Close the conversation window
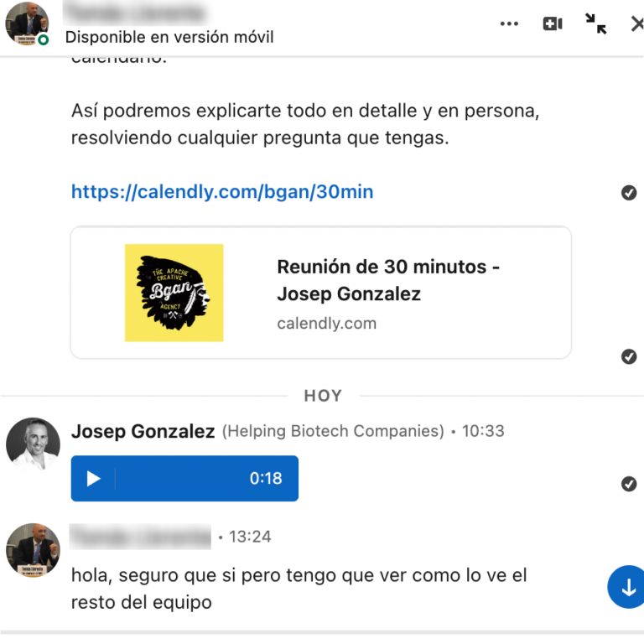 [637, 23]
